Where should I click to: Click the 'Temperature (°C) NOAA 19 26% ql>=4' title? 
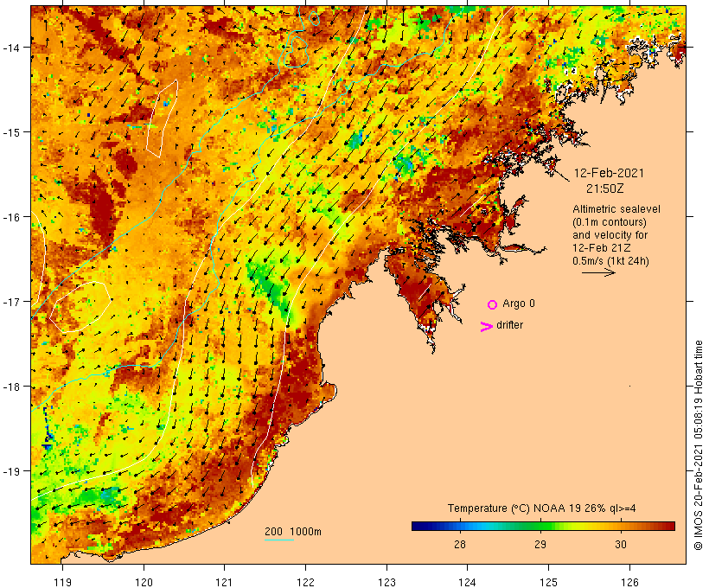(542, 508)
